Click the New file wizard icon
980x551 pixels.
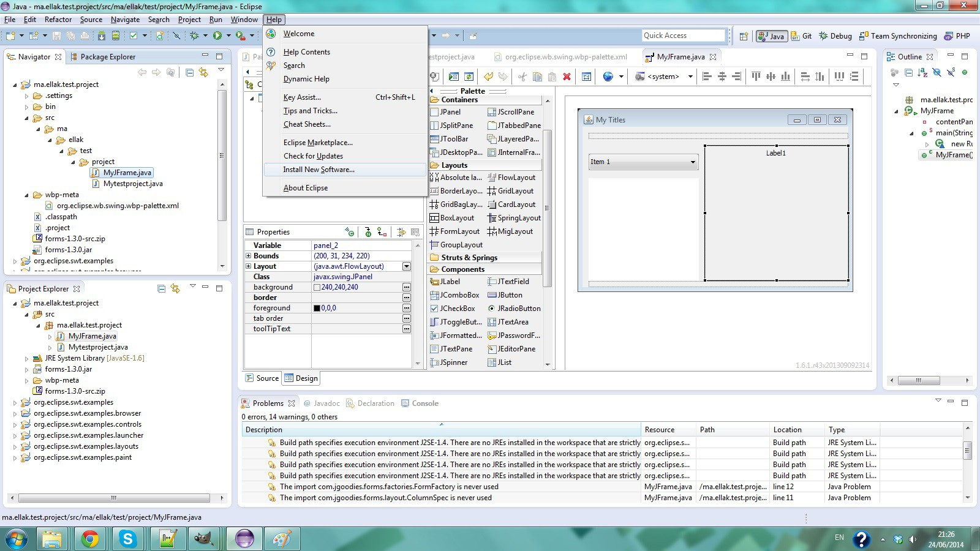tap(9, 36)
